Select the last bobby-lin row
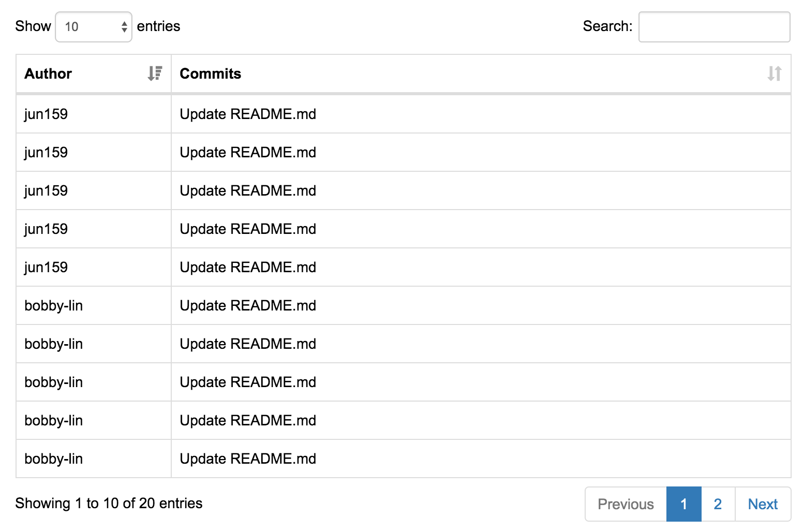Screen dimensions: 803x532 [x=403, y=459]
